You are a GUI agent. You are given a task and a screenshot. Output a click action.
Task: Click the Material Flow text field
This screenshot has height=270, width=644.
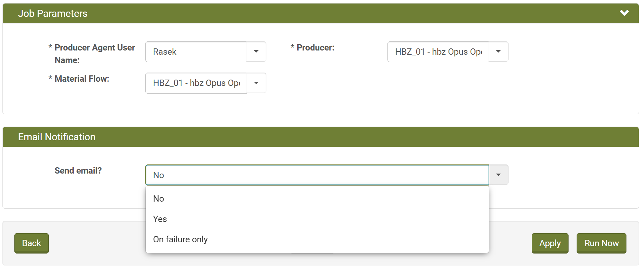(x=196, y=83)
